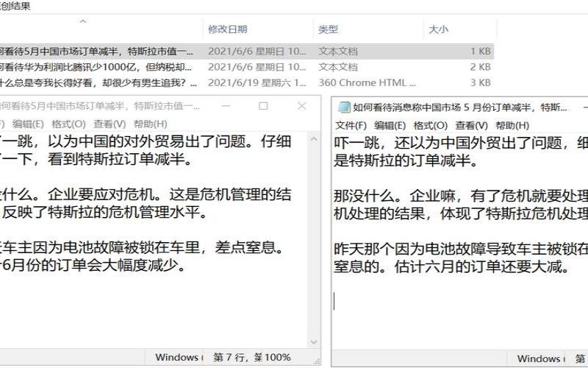Open 编辑(E) menu in right Notepad
588x368 pixels.
(390, 125)
